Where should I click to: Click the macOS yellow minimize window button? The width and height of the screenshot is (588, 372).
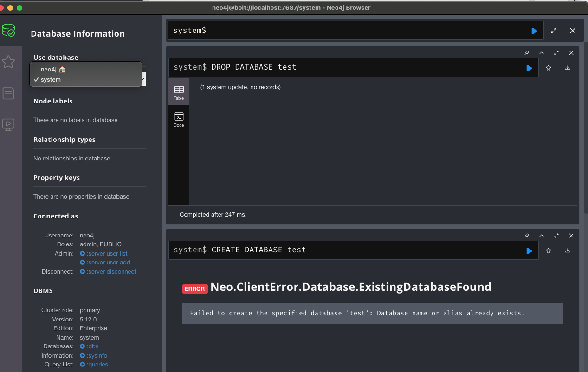tap(10, 8)
